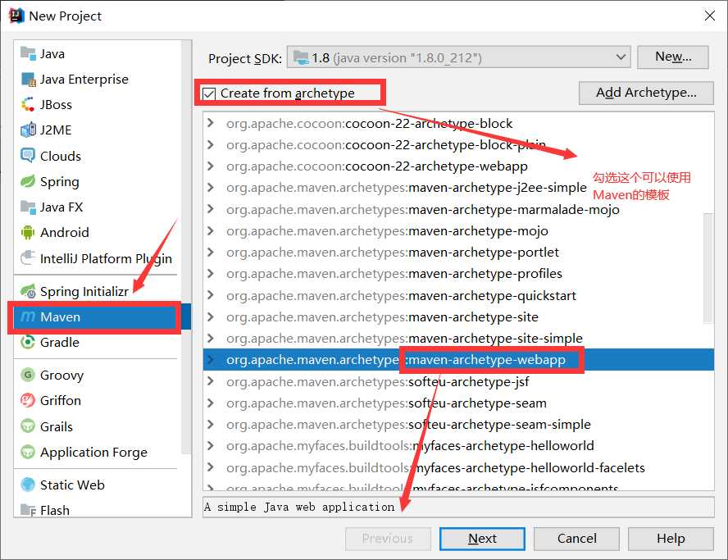Click the Static Web globe icon
The width and height of the screenshot is (728, 560).
click(28, 485)
